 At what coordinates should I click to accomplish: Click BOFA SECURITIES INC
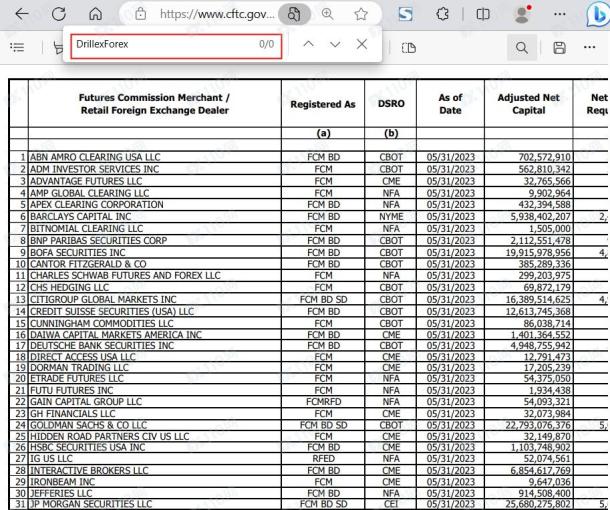click(x=77, y=253)
